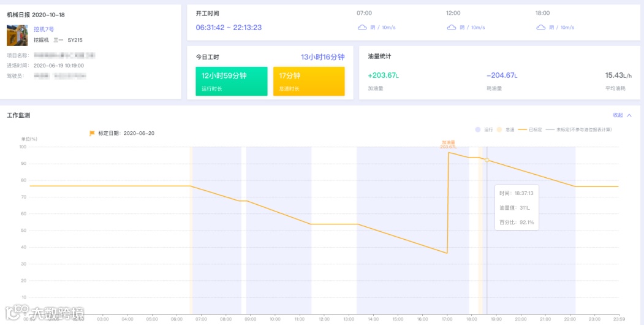Toggle the 已标定 legend line

[x=530, y=129]
